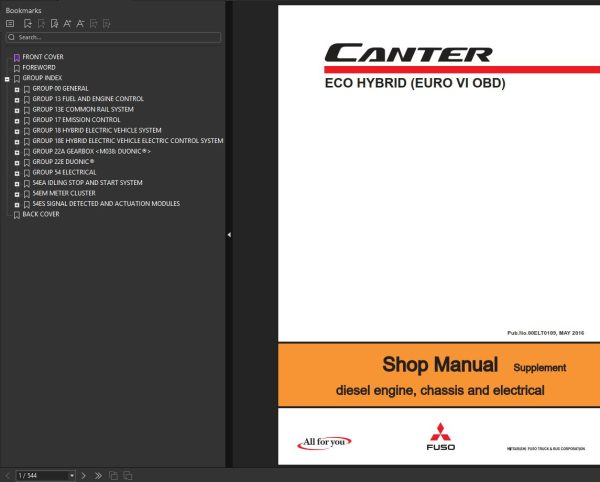
Task: Collapse the Bookmarks panel with arrow handle
Action: click(x=229, y=234)
